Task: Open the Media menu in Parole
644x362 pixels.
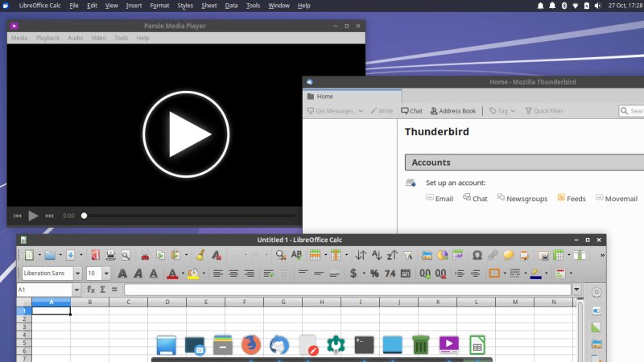Action: pyautogui.click(x=19, y=38)
